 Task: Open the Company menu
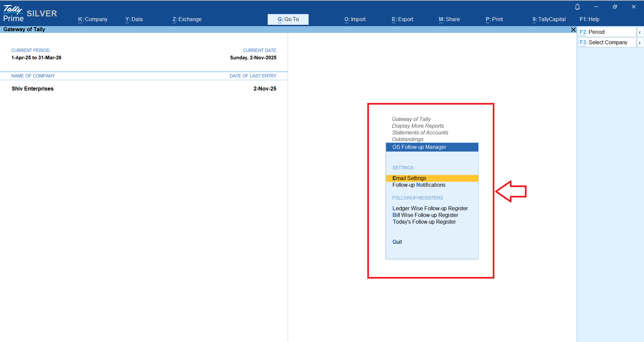pyautogui.click(x=93, y=19)
